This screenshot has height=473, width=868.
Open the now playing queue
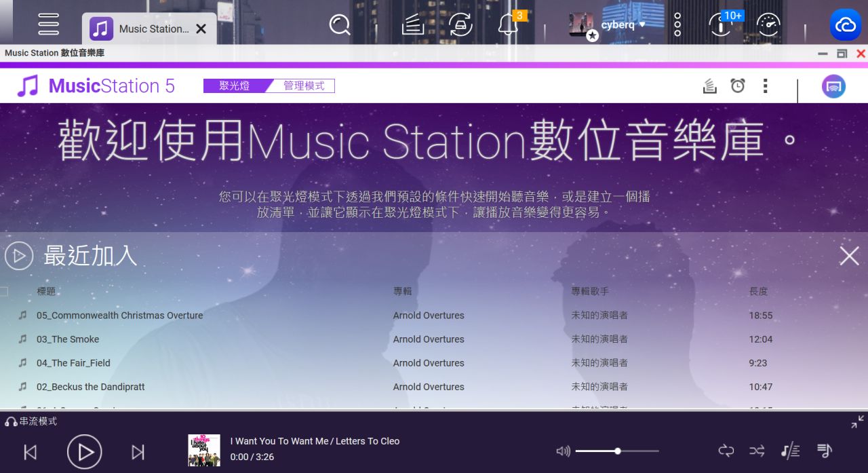[825, 451]
